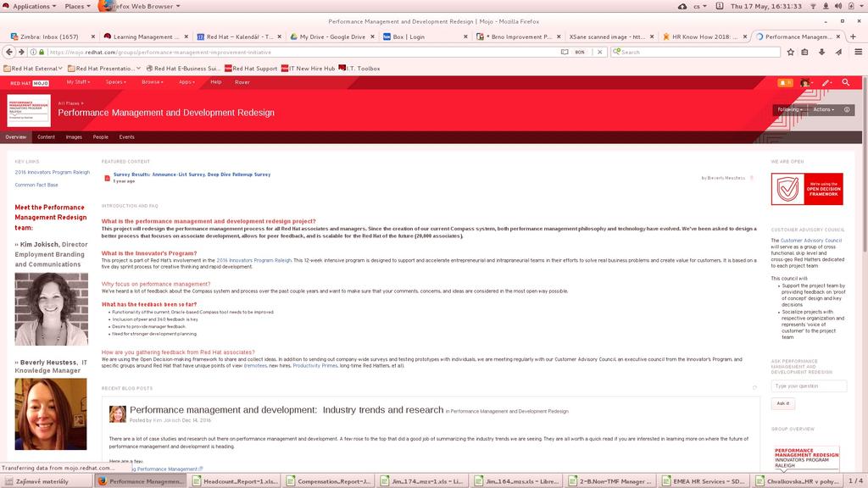868x488 pixels.
Task: Switch to the Zimbra: Inbox tab
Action: 48,36
